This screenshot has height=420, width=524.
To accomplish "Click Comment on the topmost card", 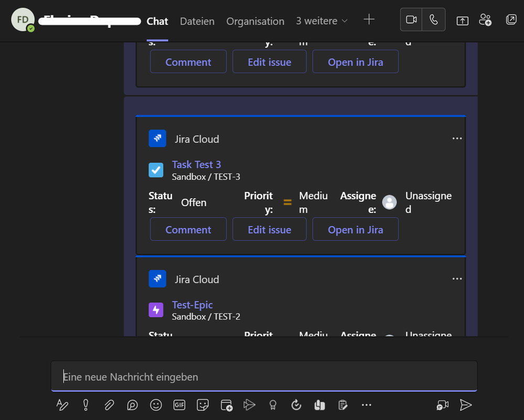I will pyautogui.click(x=188, y=62).
